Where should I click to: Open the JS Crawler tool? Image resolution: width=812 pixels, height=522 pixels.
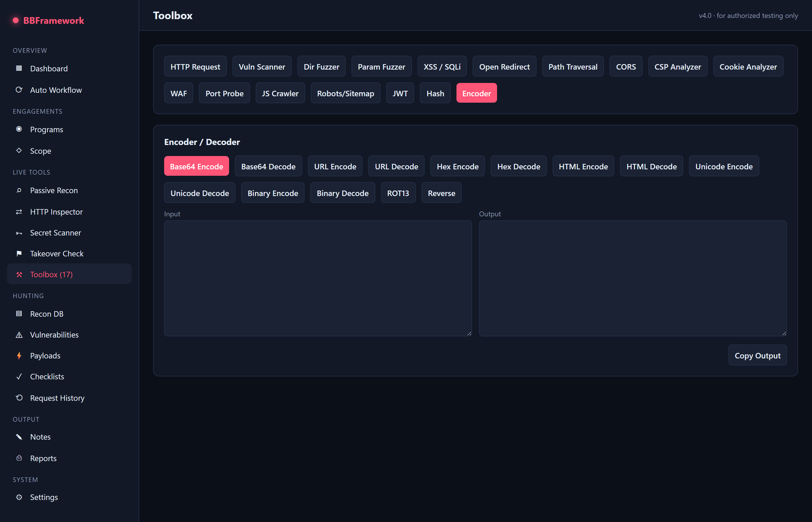click(x=280, y=93)
